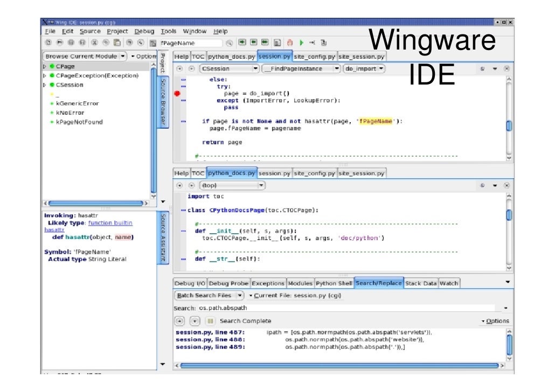Viewport: 555px width, 392px height.
Task: Click the Search field containing os.path.abspath
Action: pyautogui.click(x=346, y=308)
